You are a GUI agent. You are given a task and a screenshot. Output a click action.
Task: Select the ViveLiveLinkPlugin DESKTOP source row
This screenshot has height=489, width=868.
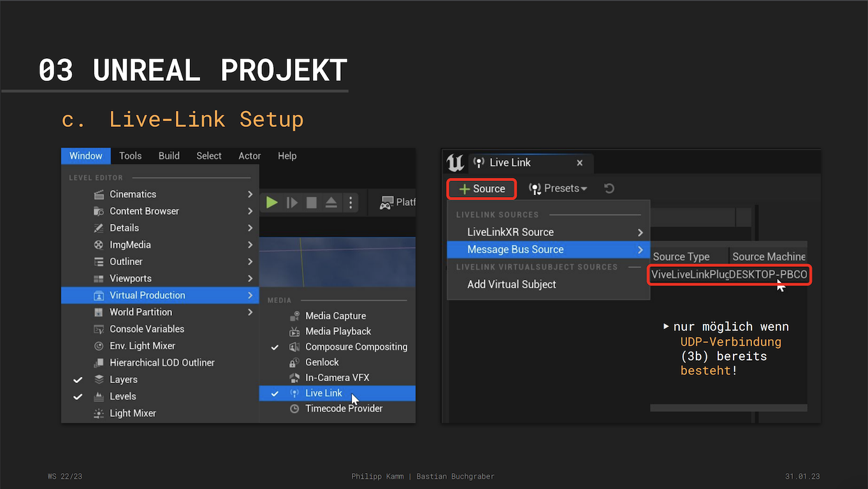pos(729,275)
